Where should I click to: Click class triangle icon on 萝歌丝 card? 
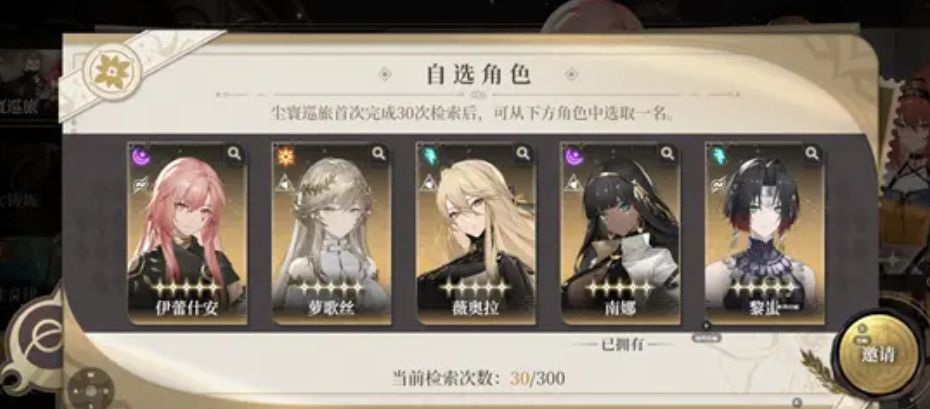pos(285,184)
